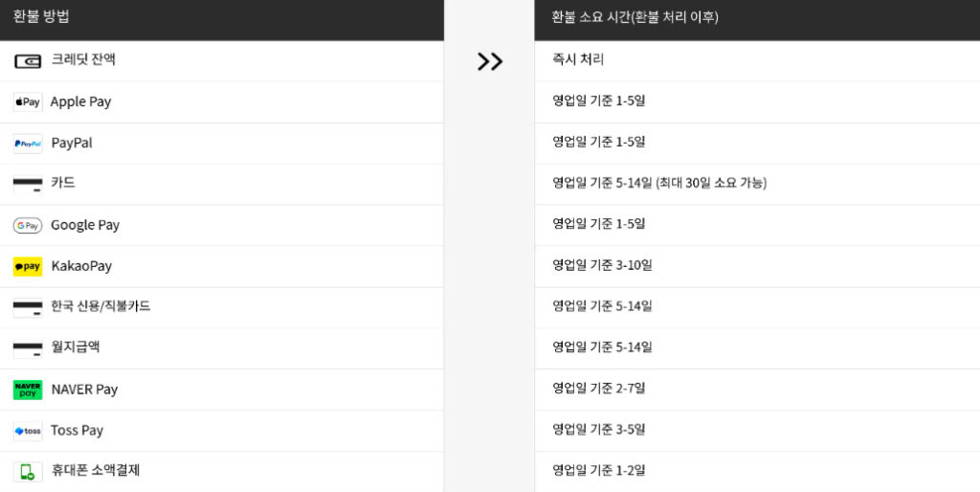
Task: Click the green NAVER Pay logo
Action: [28, 390]
